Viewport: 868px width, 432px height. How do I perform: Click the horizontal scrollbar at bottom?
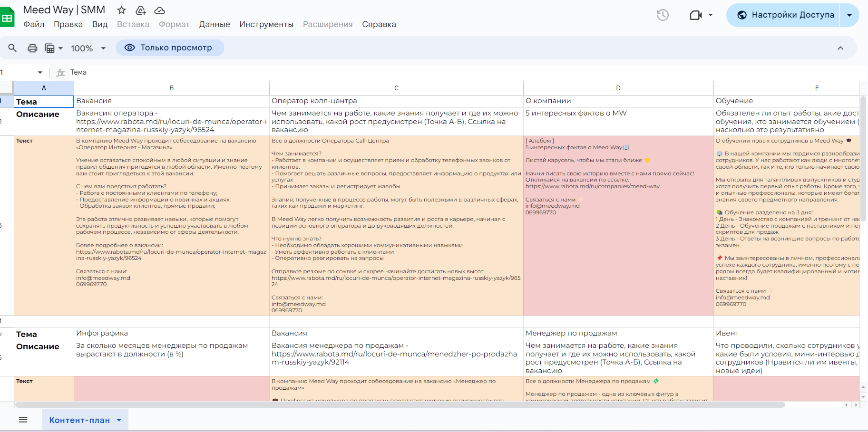click(x=400, y=405)
